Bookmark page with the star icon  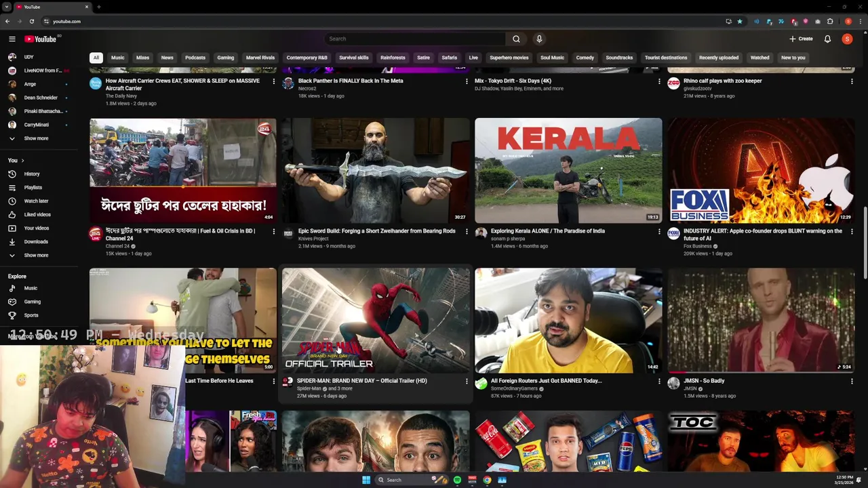[x=739, y=21]
